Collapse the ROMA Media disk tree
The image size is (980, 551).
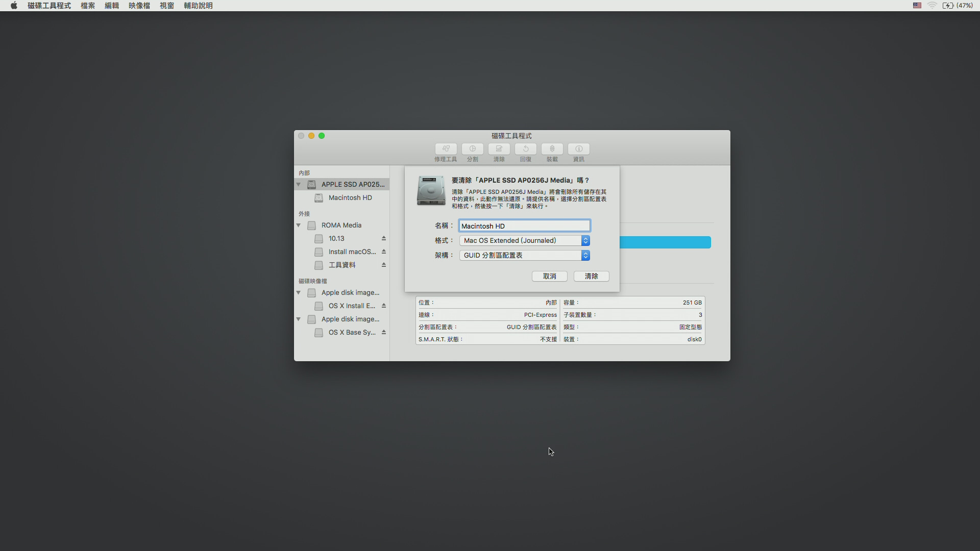pos(299,225)
